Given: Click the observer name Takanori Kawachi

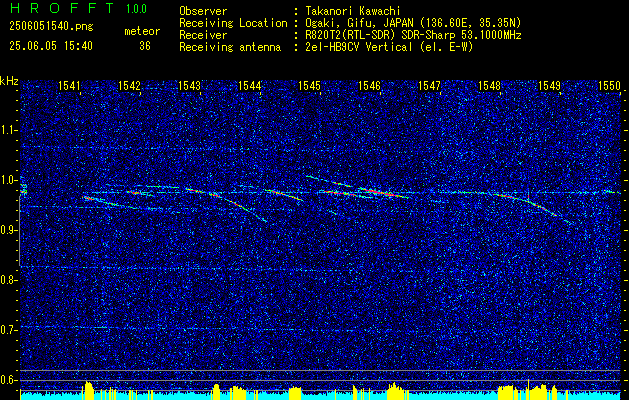Looking at the screenshot, I should [x=353, y=11].
